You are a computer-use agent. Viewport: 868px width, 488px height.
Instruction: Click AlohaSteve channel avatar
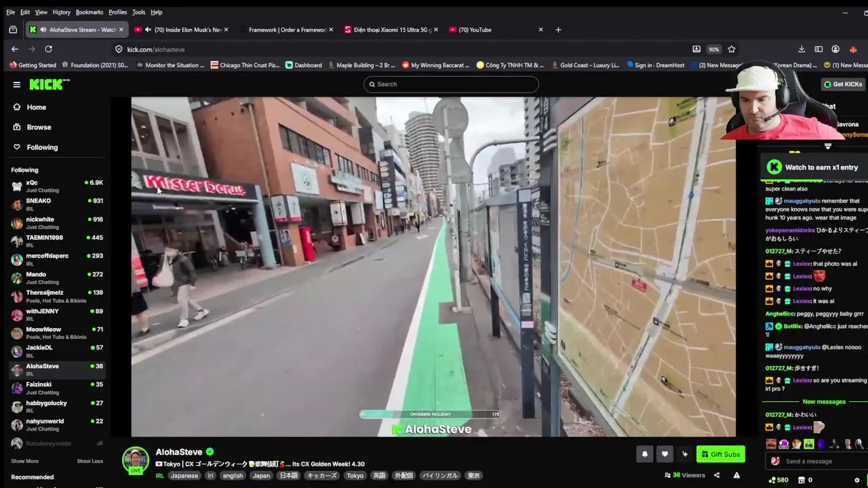(x=136, y=460)
